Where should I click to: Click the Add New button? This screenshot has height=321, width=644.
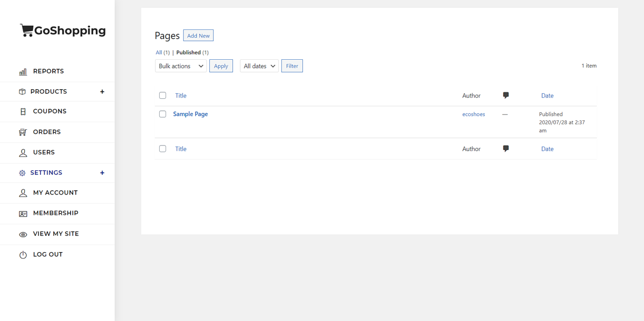pos(198,35)
